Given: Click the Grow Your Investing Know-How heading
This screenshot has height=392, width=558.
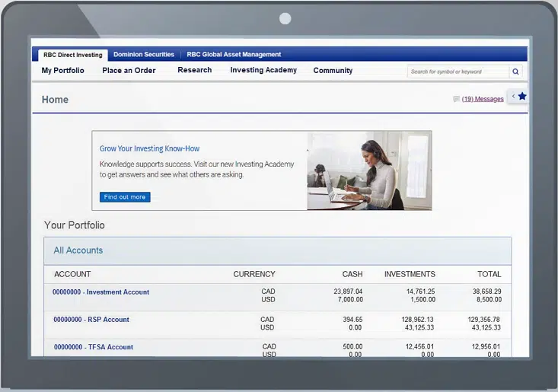Looking at the screenshot, I should (x=150, y=148).
